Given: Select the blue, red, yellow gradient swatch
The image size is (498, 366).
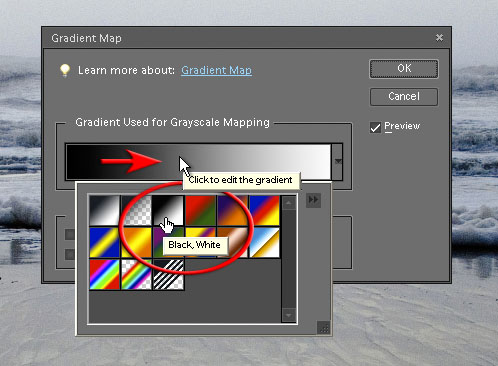Looking at the screenshot, I should point(264,210).
